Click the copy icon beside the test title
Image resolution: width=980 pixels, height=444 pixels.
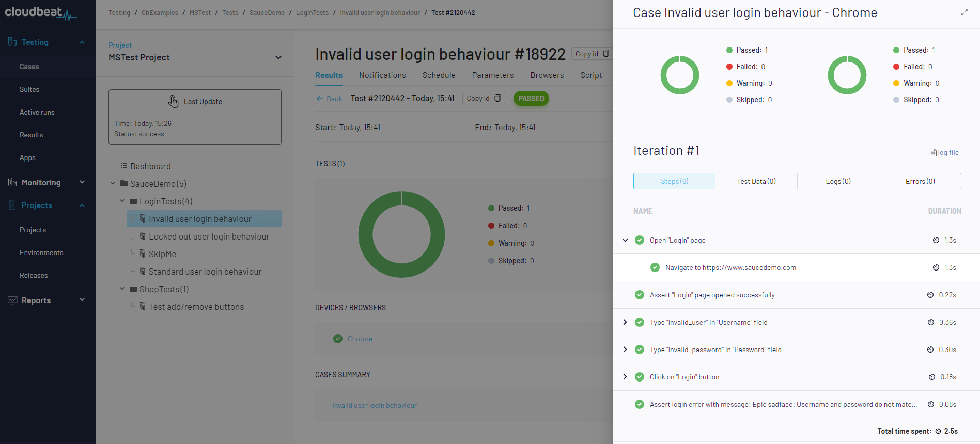pos(606,54)
